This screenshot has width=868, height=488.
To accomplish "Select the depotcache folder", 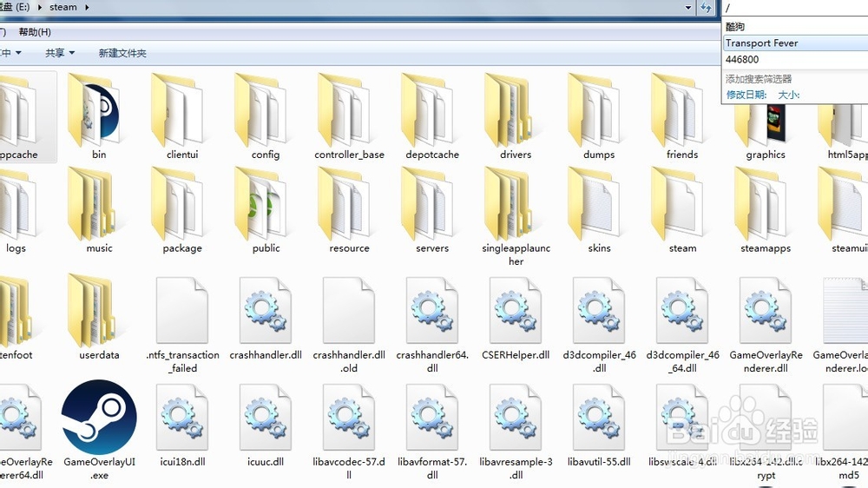I will pyautogui.click(x=432, y=116).
